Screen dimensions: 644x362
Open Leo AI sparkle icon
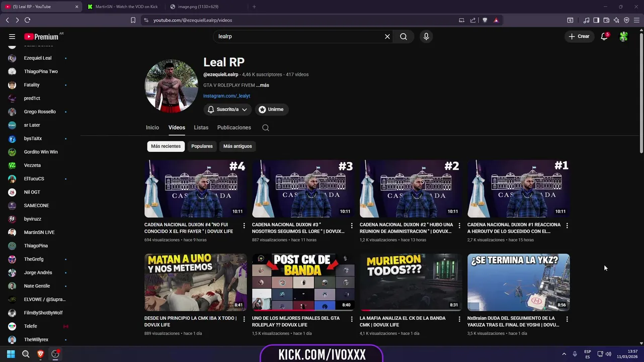(616, 20)
